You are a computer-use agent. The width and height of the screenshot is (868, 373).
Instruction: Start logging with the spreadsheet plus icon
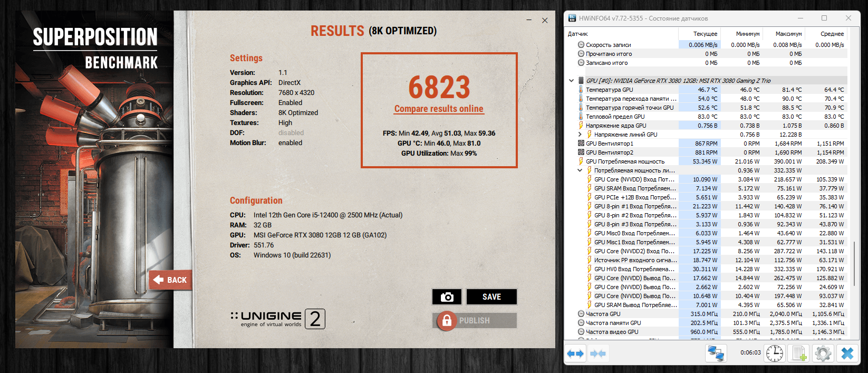click(x=798, y=353)
